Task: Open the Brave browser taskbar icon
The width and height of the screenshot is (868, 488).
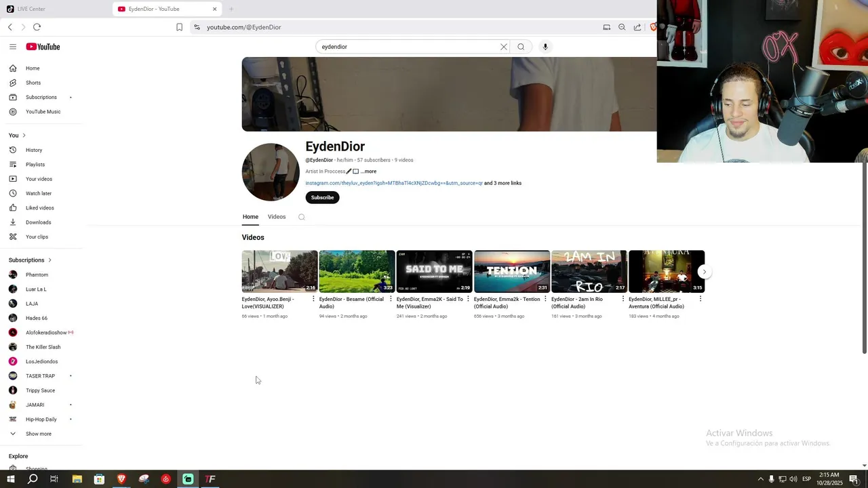Action: (x=121, y=479)
